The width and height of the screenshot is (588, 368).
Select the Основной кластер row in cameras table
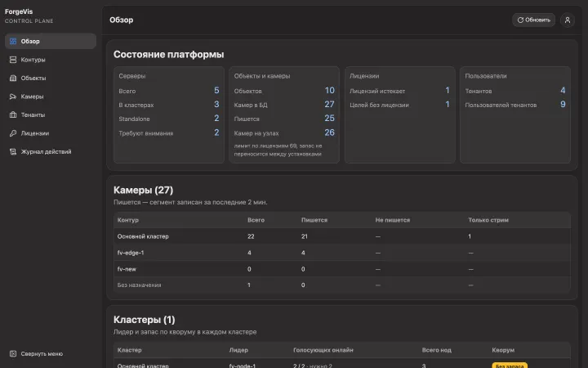(x=342, y=236)
